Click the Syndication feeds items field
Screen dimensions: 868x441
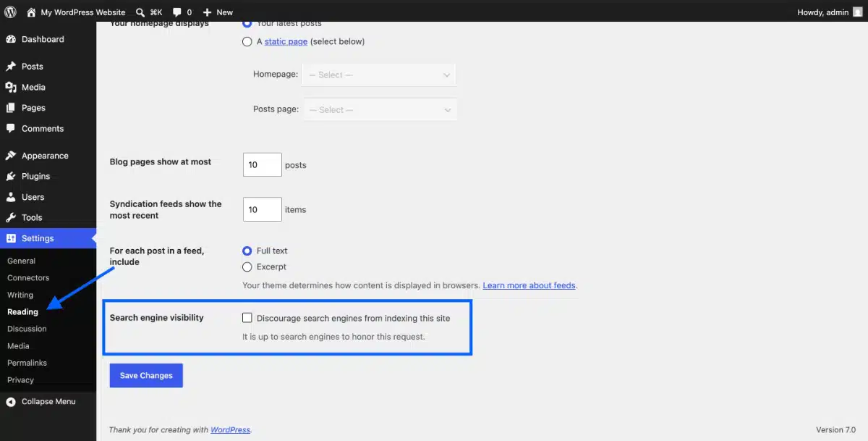[263, 209]
